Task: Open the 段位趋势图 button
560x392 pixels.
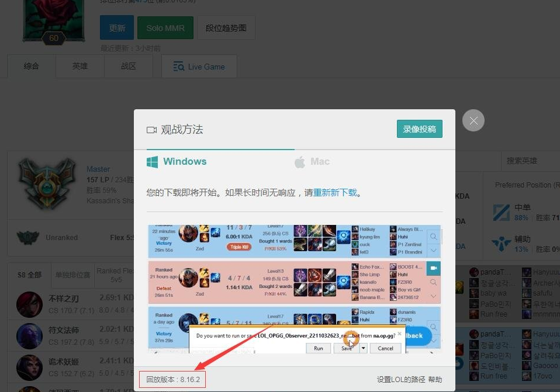Action: tap(226, 28)
